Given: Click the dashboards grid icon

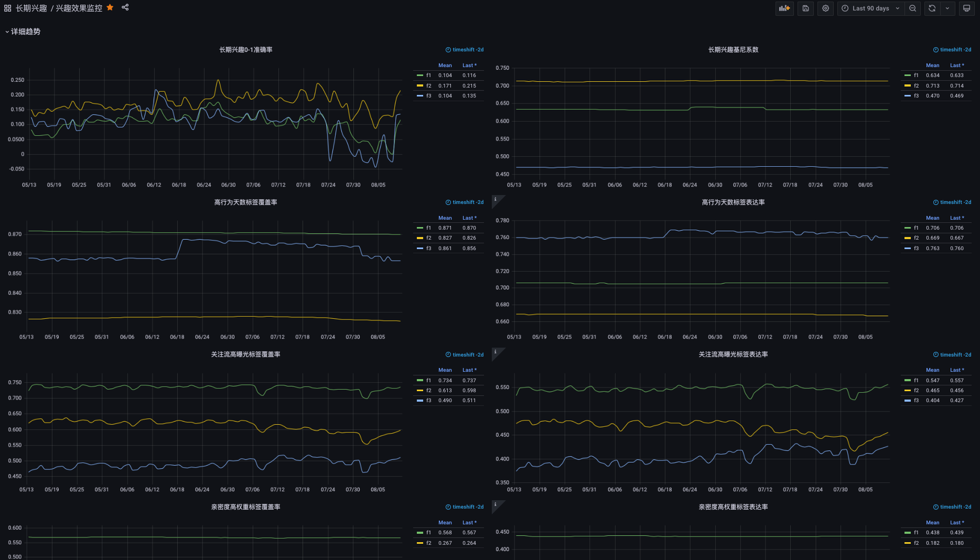Looking at the screenshot, I should click(7, 8).
